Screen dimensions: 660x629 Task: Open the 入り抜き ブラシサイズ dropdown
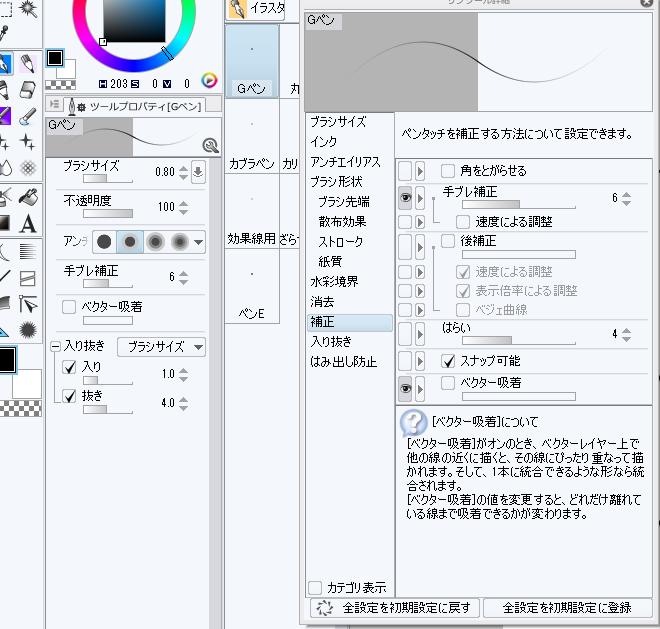(161, 347)
